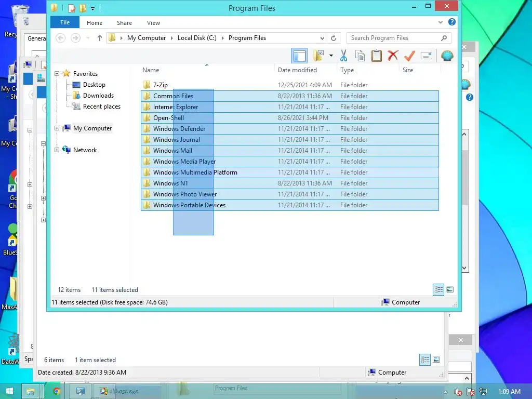Open the File menu tab

pyautogui.click(x=65, y=22)
